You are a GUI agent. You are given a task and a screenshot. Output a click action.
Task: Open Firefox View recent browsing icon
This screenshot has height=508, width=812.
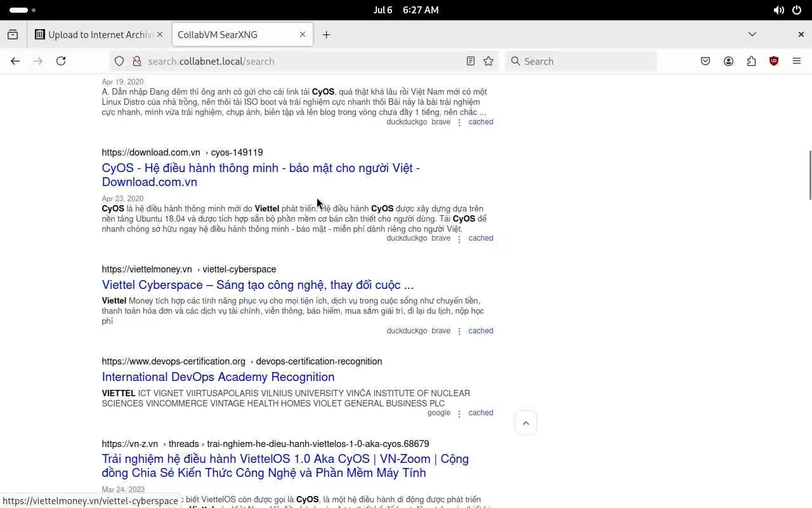(13, 34)
